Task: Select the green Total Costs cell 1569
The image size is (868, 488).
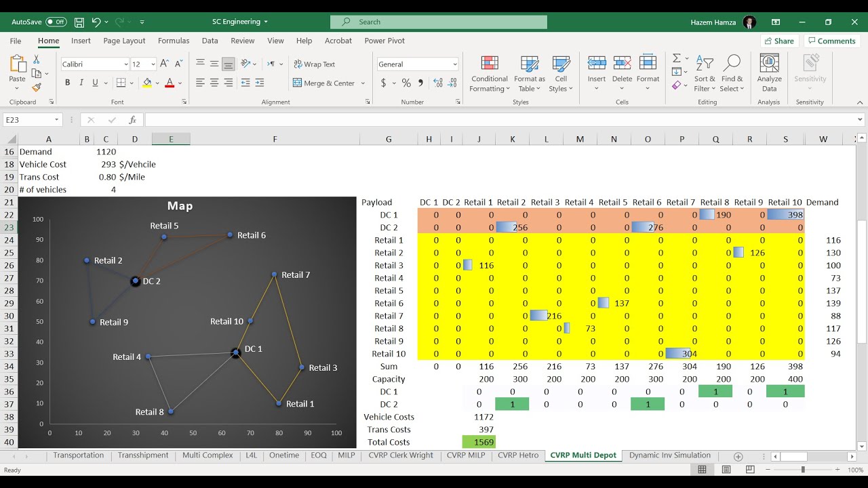Action: click(x=479, y=442)
